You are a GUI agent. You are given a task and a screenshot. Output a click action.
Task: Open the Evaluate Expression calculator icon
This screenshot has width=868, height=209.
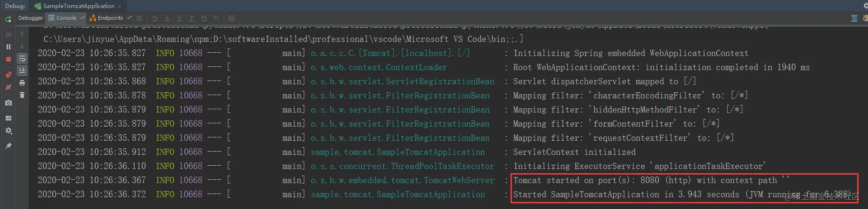click(x=232, y=18)
